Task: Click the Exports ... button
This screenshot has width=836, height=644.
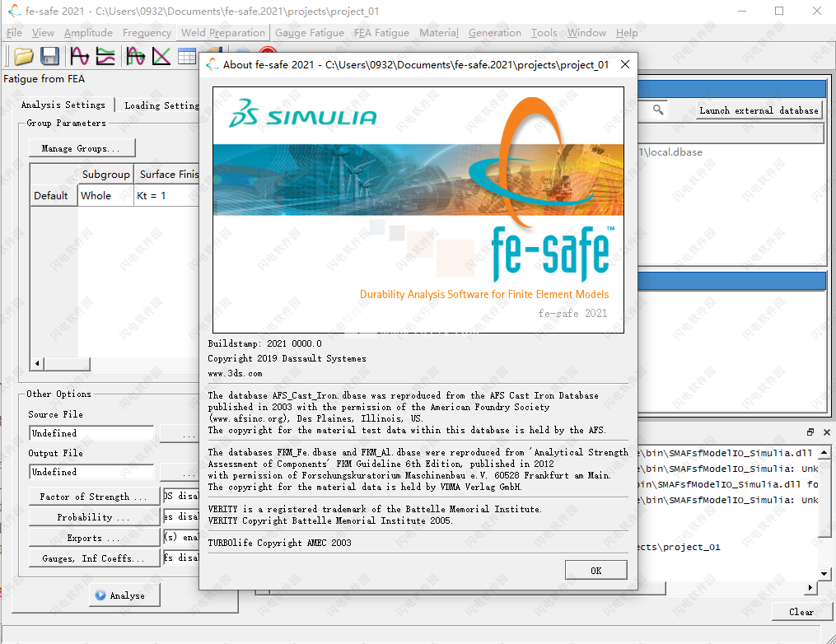Action: pyautogui.click(x=93, y=538)
